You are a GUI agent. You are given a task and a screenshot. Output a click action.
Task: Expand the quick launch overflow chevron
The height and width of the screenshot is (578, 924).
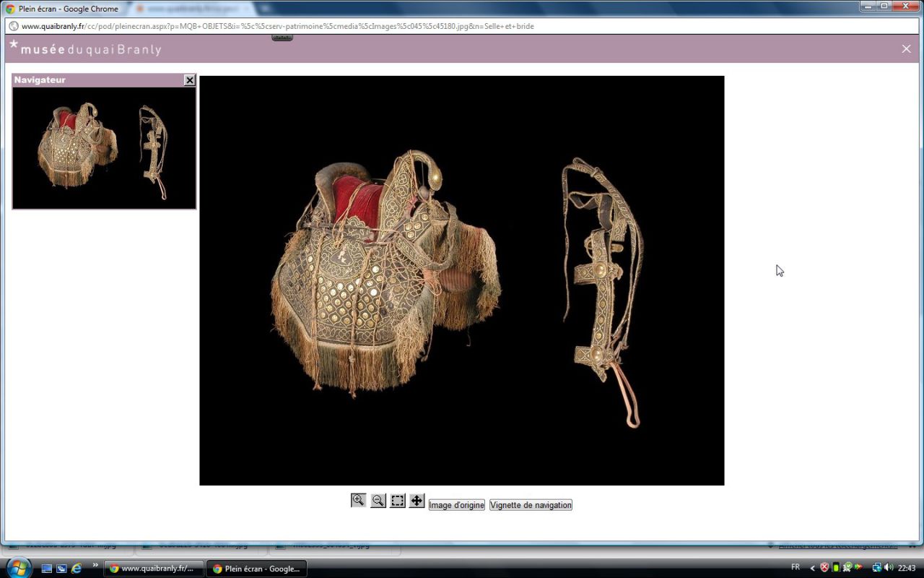click(95, 565)
